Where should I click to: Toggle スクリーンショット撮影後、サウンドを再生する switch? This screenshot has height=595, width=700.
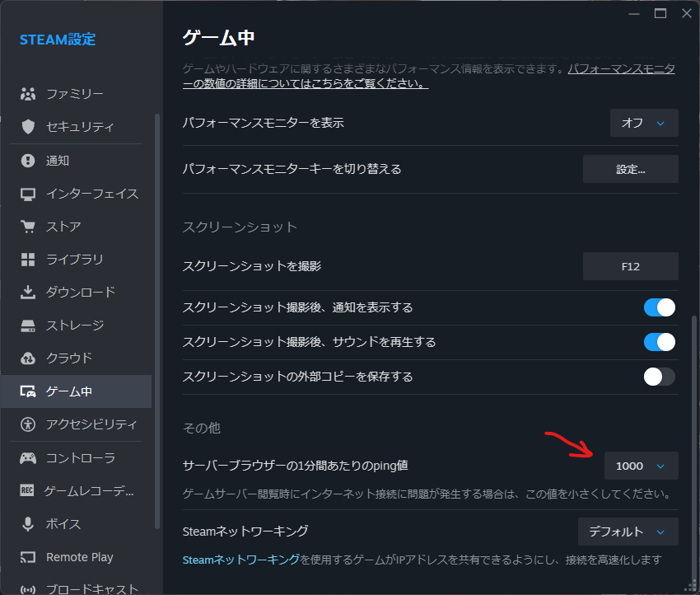tap(659, 342)
